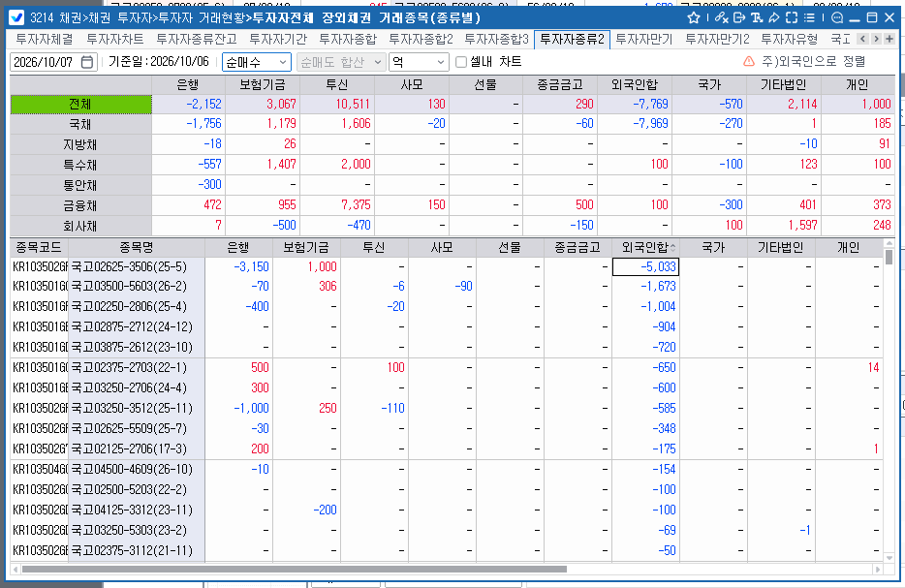905x588 pixels.
Task: Select the 국고02375-3112(21-11) row name
Action: click(137, 550)
